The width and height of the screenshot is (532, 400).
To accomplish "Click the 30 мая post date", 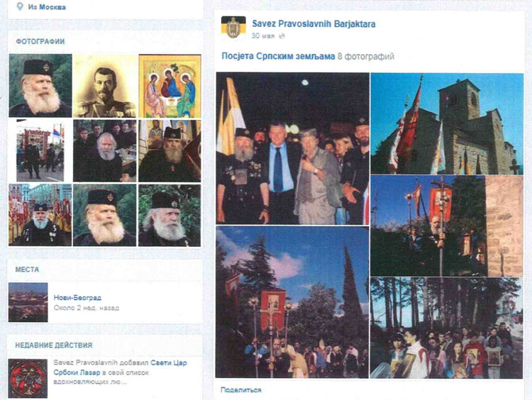I will [263, 36].
